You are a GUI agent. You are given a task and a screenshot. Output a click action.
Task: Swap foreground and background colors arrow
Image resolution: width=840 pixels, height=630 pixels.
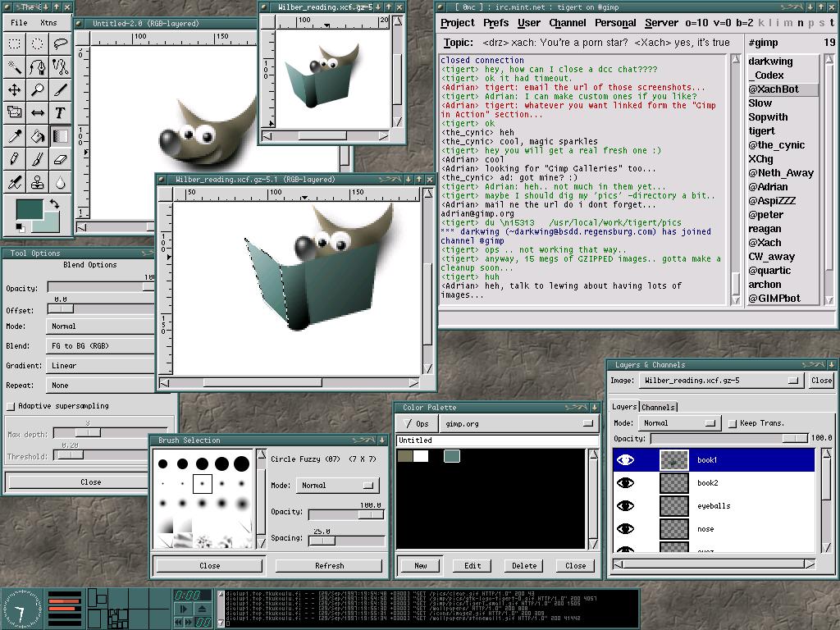click(54, 204)
